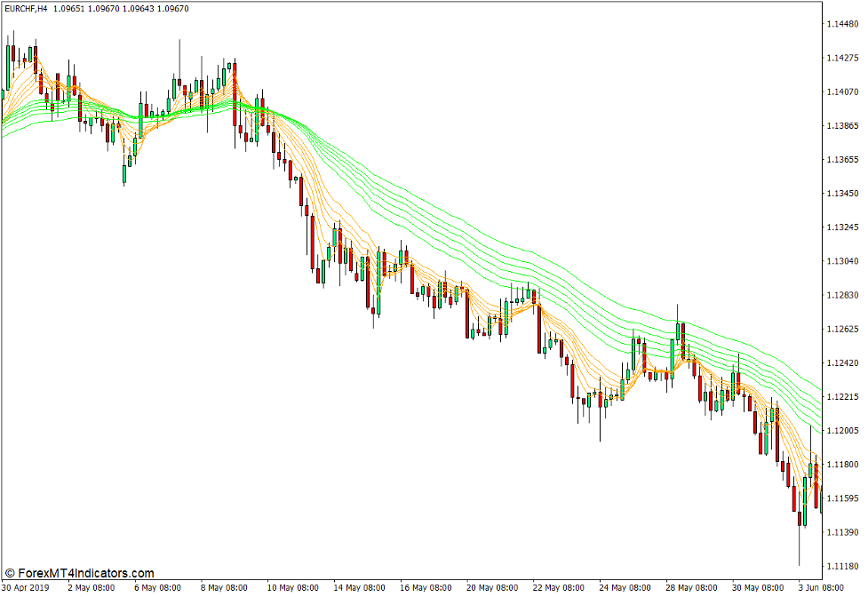Click the 1.14480 price axis label
868x597 pixels.
[x=840, y=24]
